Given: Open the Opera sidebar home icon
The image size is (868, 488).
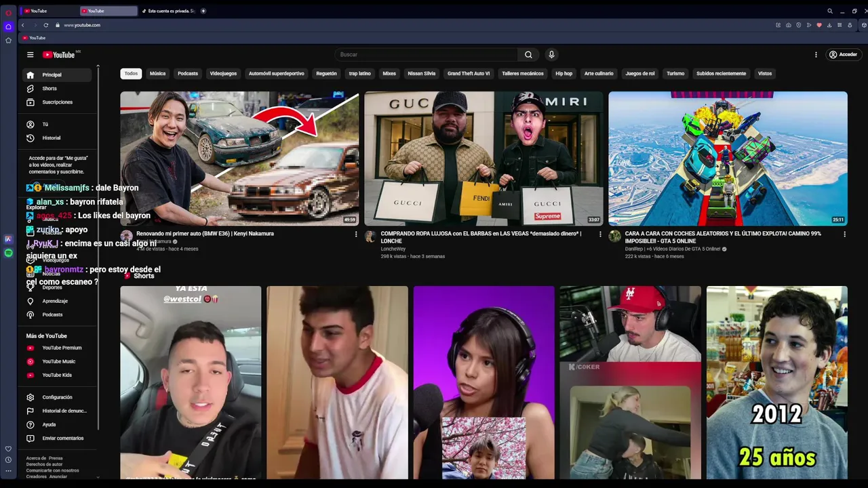Looking at the screenshot, I should [x=8, y=27].
